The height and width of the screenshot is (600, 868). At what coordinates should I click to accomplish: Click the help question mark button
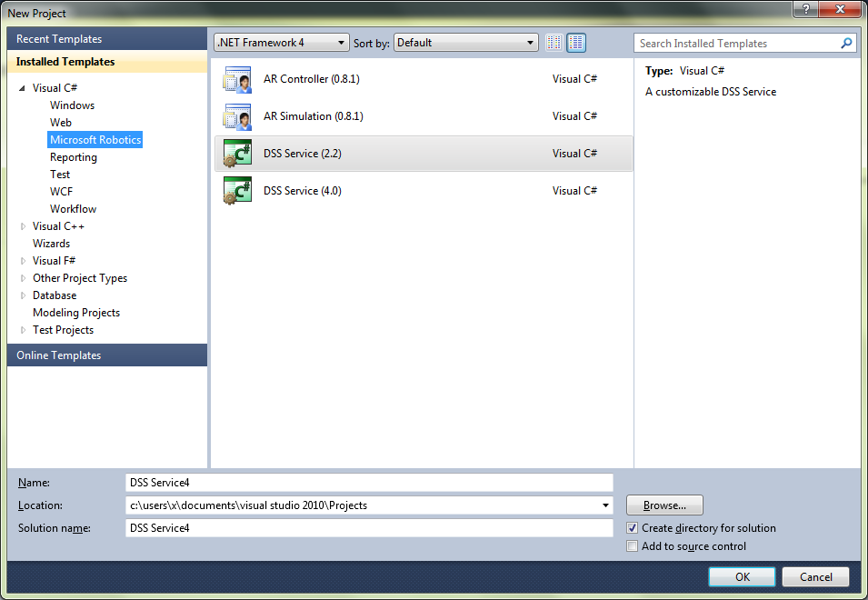click(806, 9)
